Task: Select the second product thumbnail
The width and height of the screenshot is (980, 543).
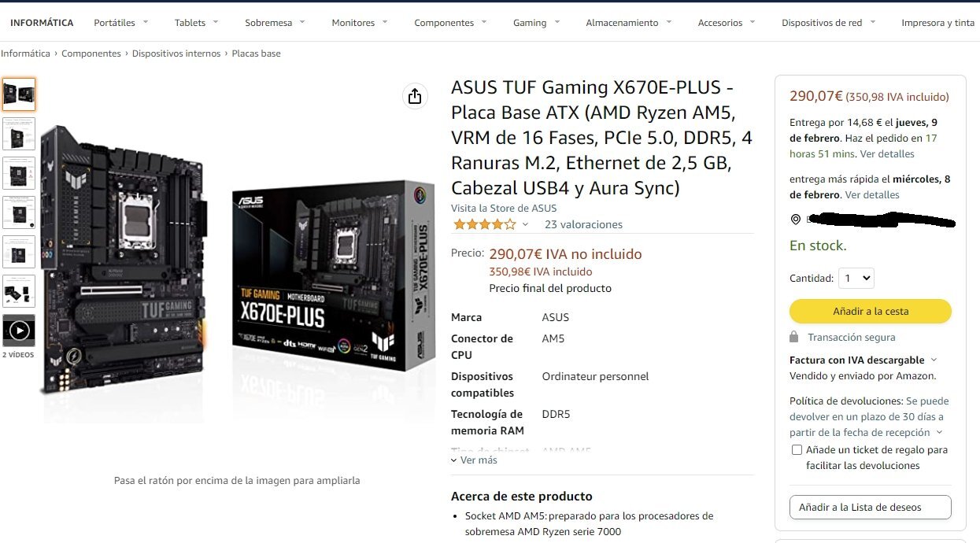Action: coord(19,134)
